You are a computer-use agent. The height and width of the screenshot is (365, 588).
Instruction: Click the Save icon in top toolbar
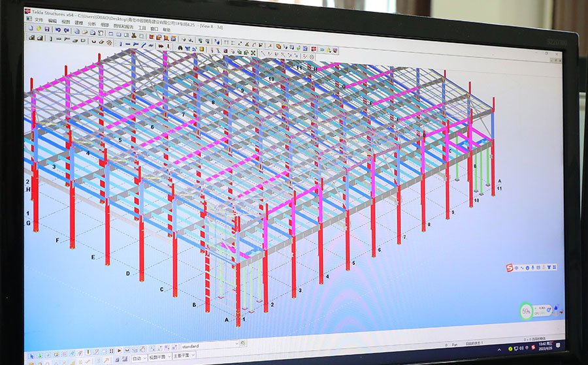(47, 29)
